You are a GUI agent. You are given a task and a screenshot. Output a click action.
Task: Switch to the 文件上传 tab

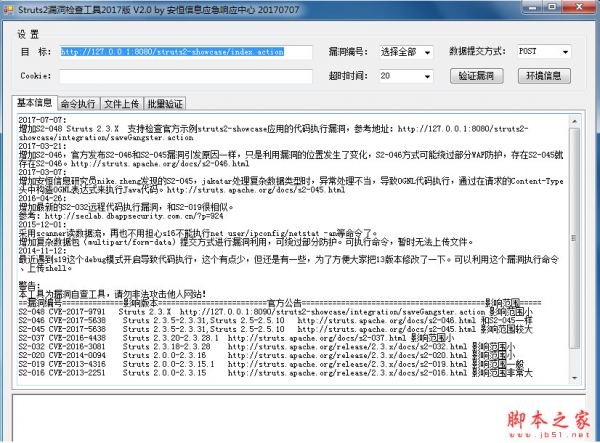[x=122, y=104]
